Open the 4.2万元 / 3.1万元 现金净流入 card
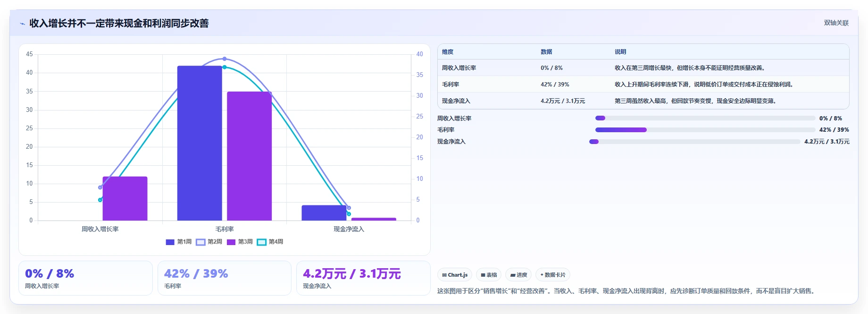This screenshot has width=868, height=314. (x=363, y=278)
